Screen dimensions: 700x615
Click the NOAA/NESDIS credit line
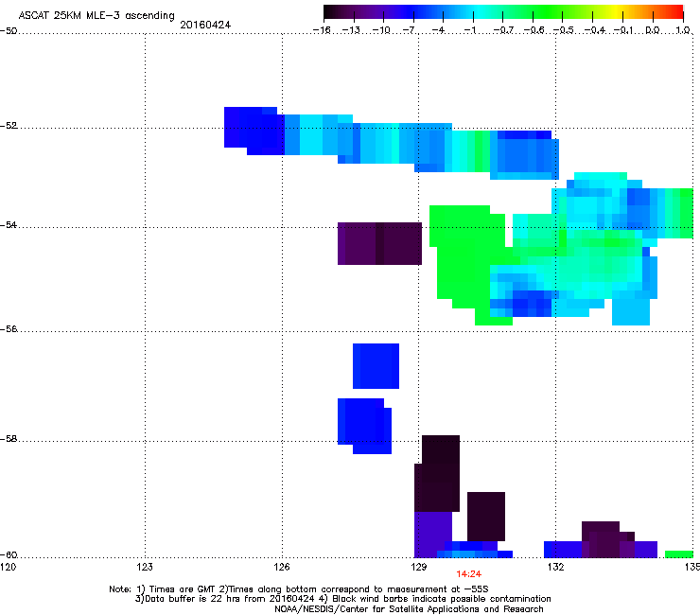[x=409, y=609]
